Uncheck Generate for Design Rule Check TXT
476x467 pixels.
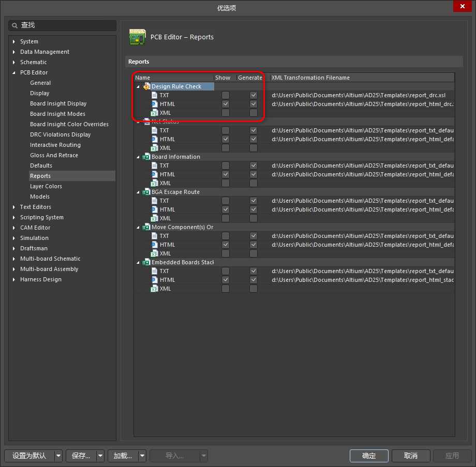coord(254,95)
